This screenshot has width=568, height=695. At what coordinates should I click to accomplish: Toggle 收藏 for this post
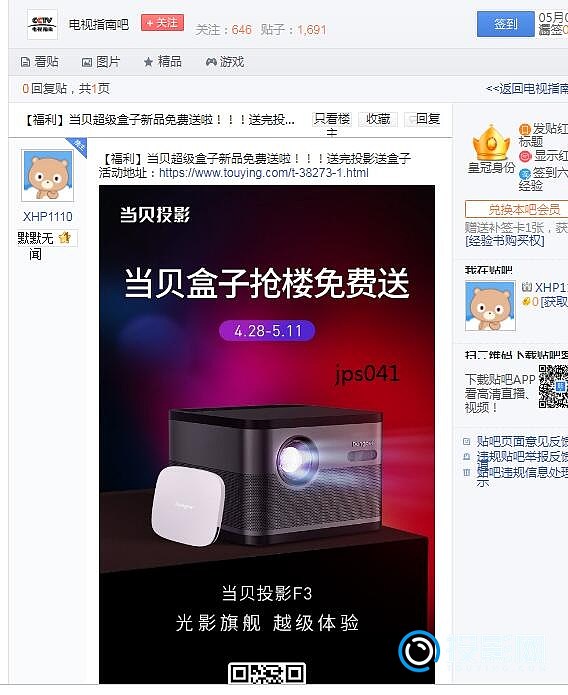click(x=378, y=119)
